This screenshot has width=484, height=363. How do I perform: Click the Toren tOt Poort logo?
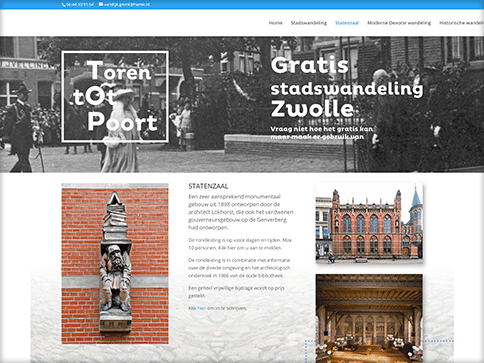click(x=115, y=97)
